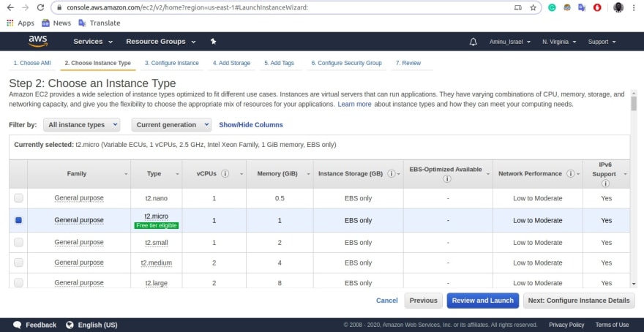Go back with the browser back arrow

point(10,7)
